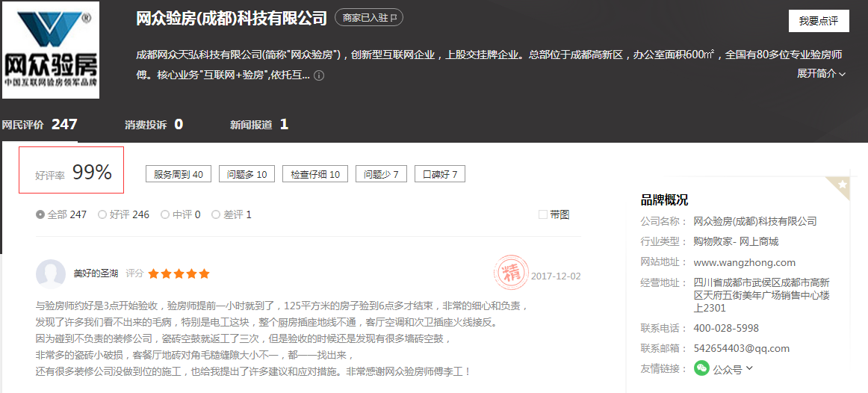Image resolution: width=868 pixels, height=393 pixels.
Task: Click the 品牌概况 heading
Action: click(664, 200)
